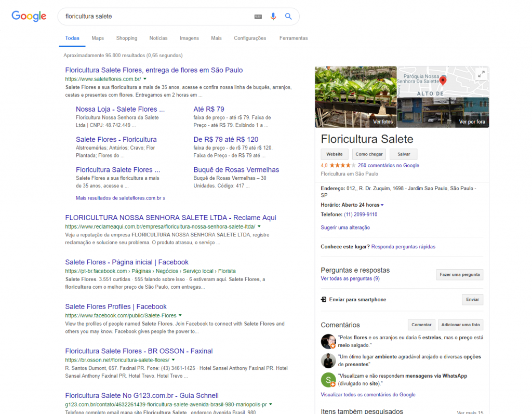
Task: Open 'Floricultura Salete Flores ...' sitelink
Action: pyautogui.click(x=118, y=169)
